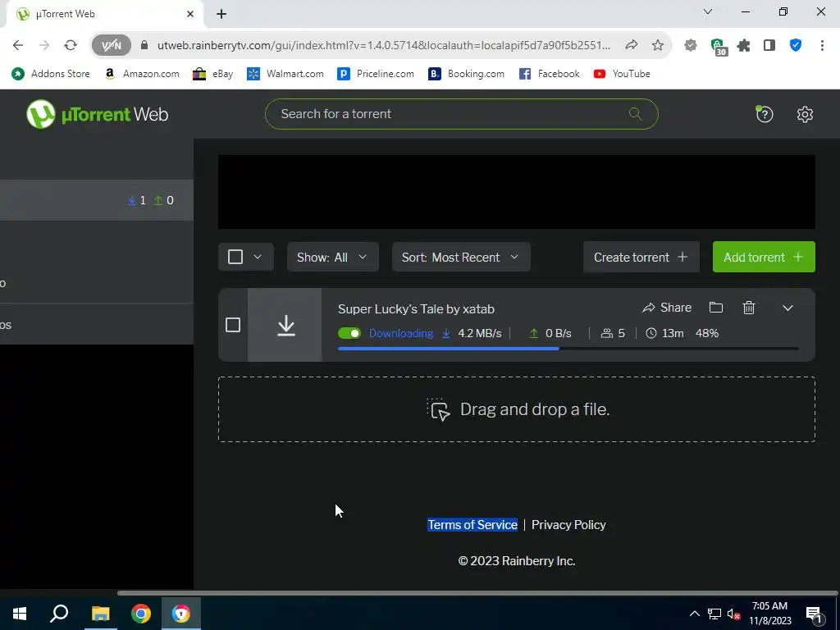Click the horizontal scrollbar at the bottom
Image resolution: width=840 pixels, height=630 pixels.
(x=477, y=593)
